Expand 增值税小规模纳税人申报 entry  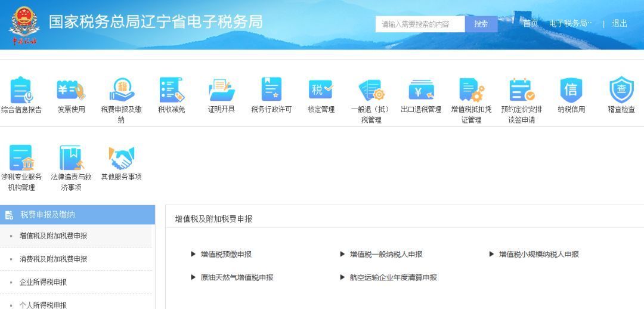[x=538, y=254]
